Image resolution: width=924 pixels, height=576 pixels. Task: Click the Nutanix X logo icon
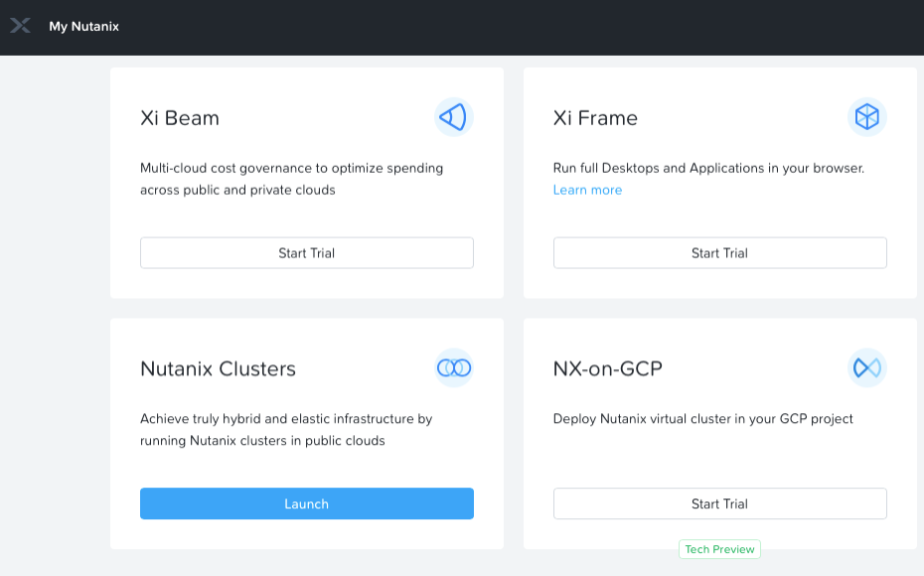tap(20, 26)
